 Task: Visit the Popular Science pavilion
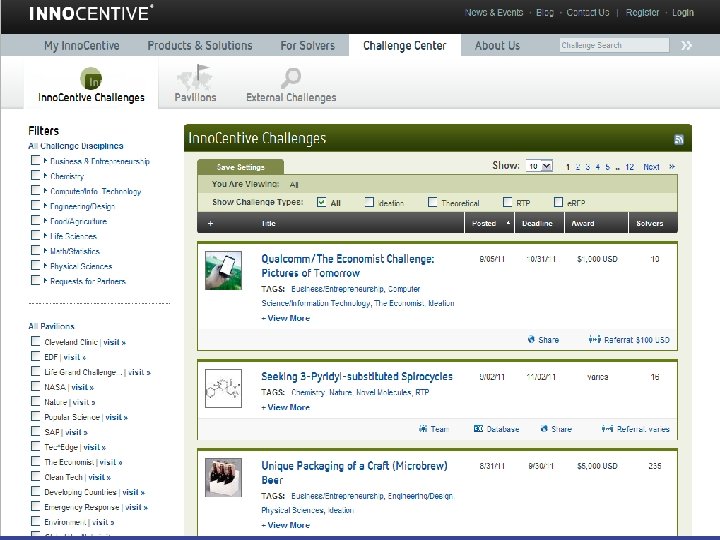tap(116, 417)
